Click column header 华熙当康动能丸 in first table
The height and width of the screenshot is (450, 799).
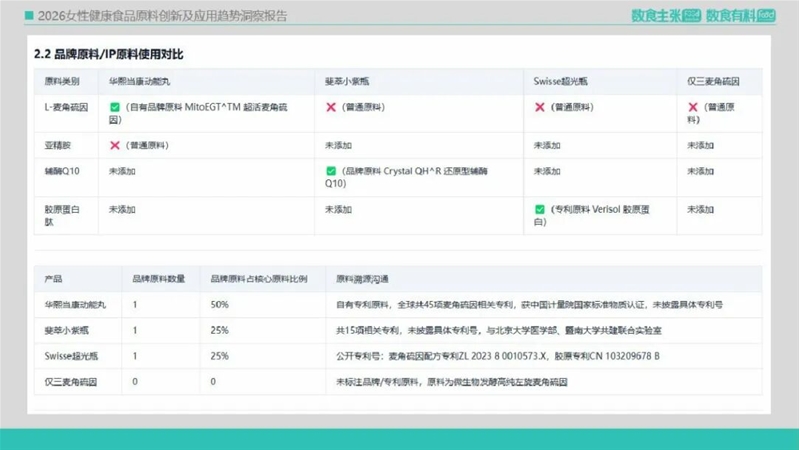139,82
